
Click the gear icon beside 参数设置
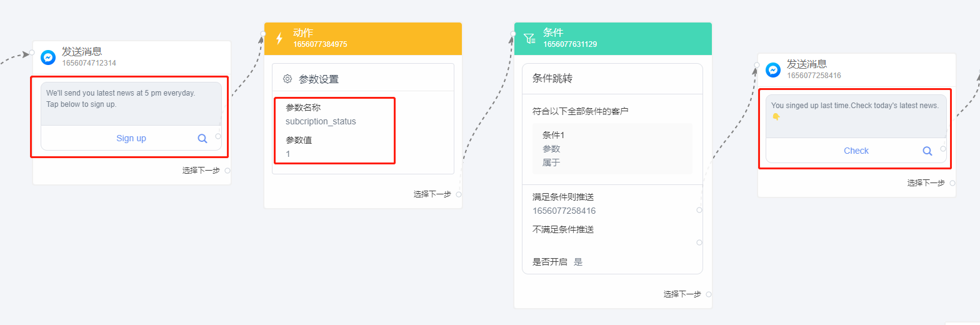click(x=287, y=79)
